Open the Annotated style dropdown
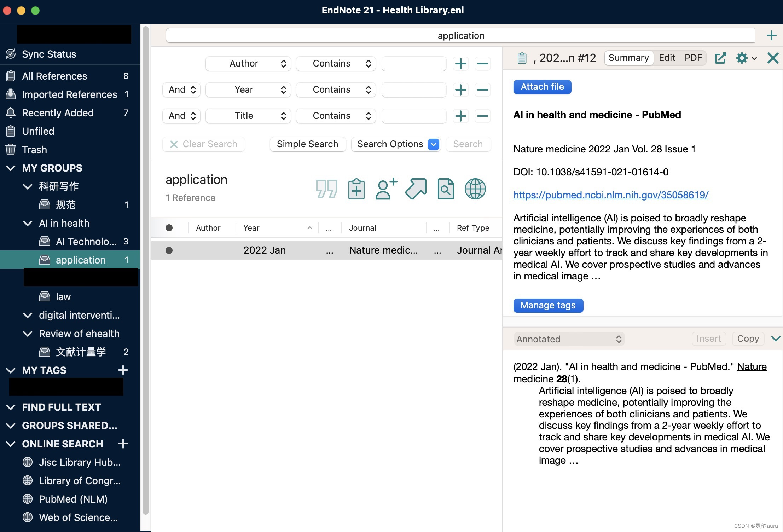The image size is (783, 532). pos(569,339)
